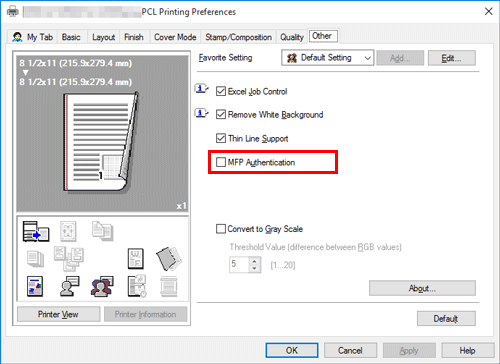Click the tilted gray booklet cover icon
The image size is (500, 364).
click(169, 258)
